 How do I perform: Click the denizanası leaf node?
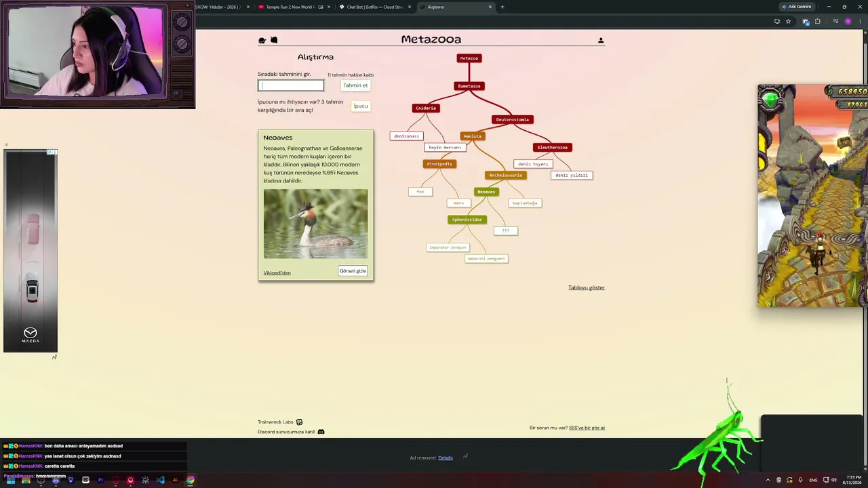pyautogui.click(x=407, y=136)
